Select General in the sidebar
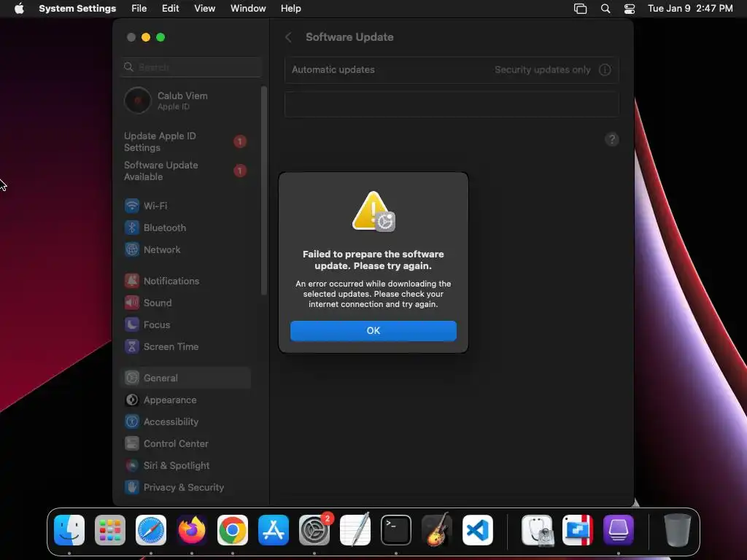Screen dimensions: 747x560 [186, 378]
